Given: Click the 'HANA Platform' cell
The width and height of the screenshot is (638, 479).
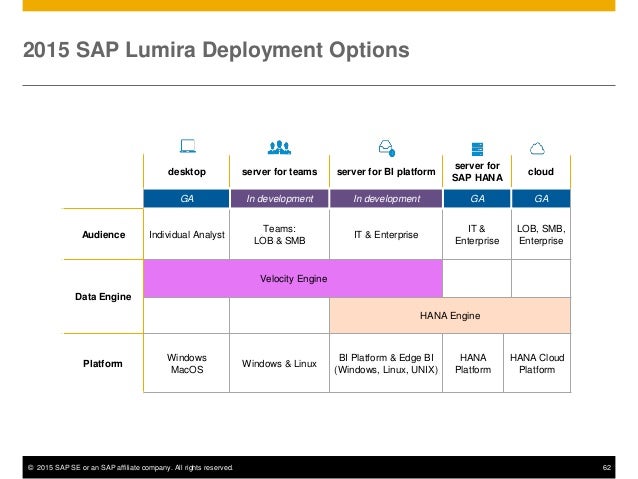Looking at the screenshot, I should tap(473, 364).
